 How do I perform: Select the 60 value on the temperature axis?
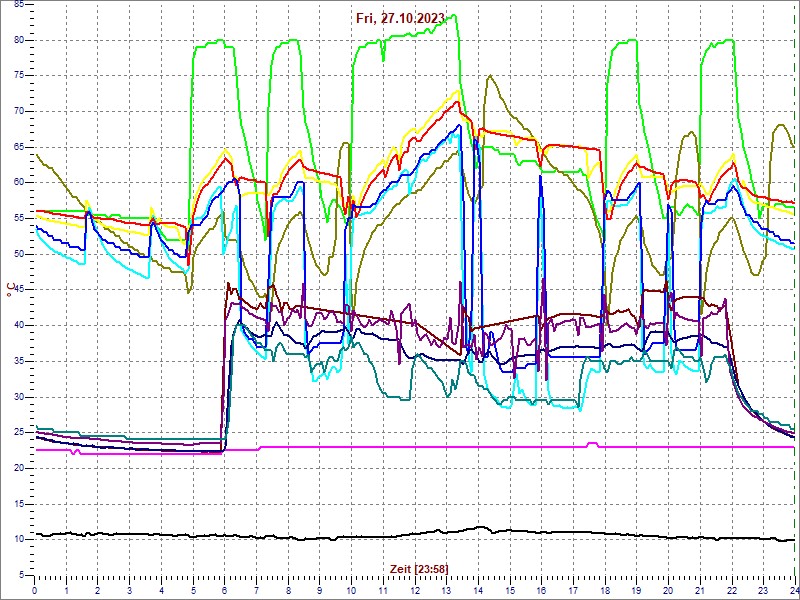[19, 183]
